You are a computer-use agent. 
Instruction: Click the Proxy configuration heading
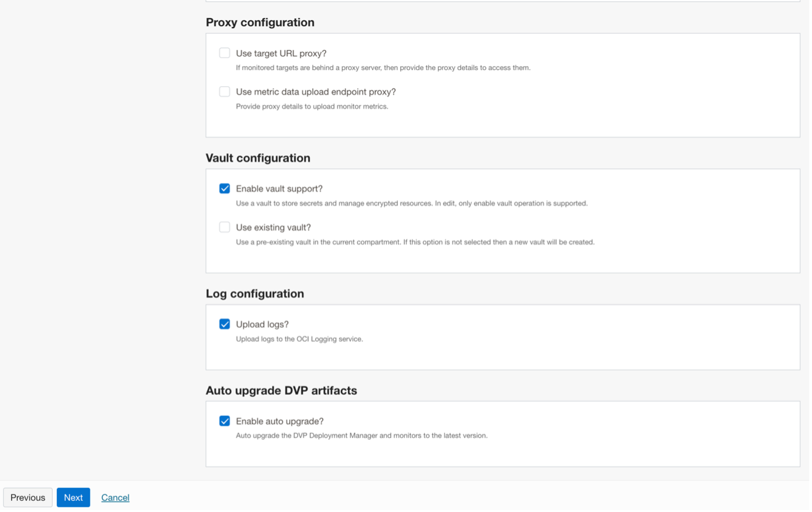point(260,22)
